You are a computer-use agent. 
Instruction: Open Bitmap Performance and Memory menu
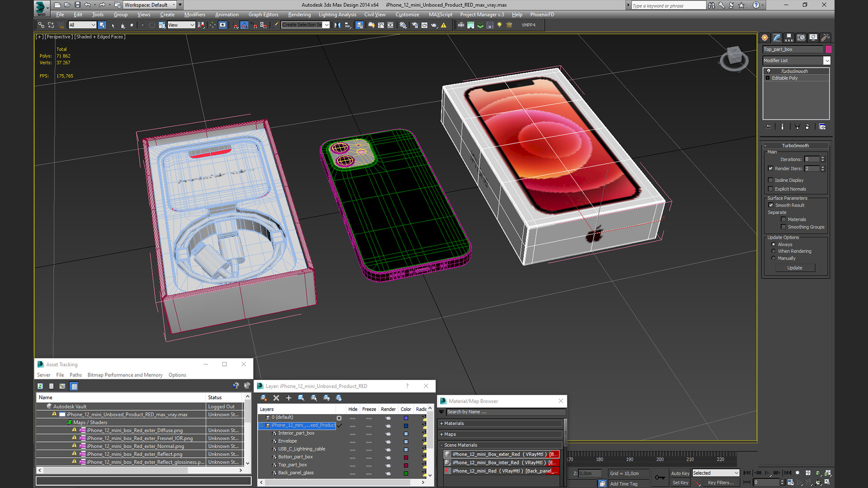pos(125,375)
